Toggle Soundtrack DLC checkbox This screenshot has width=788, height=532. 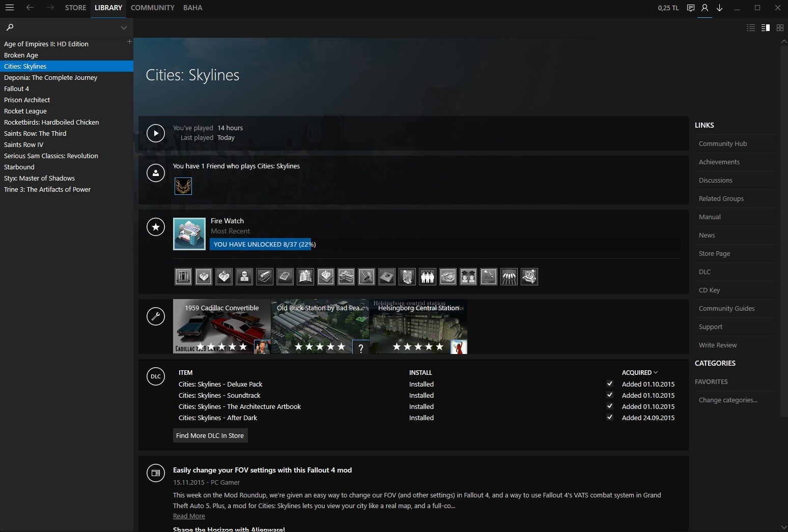point(610,395)
